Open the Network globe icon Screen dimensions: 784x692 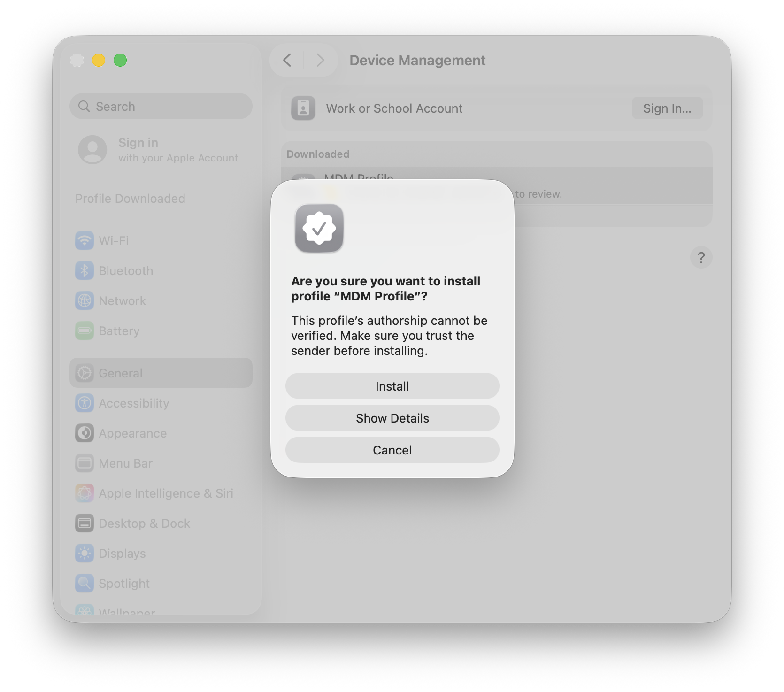[85, 300]
